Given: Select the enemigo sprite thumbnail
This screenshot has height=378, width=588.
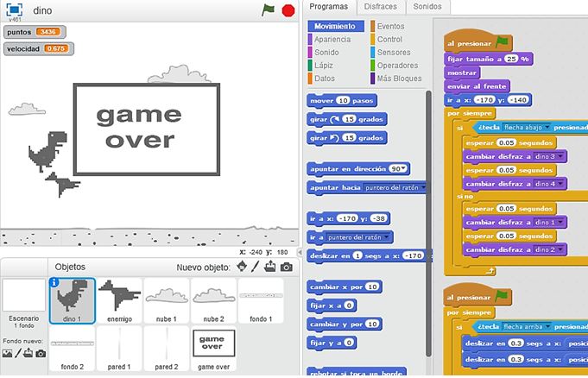Looking at the screenshot, I should [x=120, y=300].
